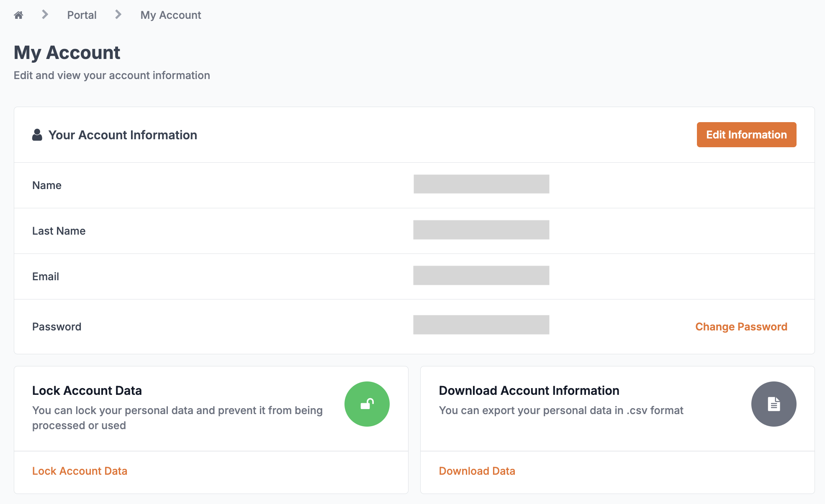The height and width of the screenshot is (504, 825).
Task: Click the Your Account Information heading
Action: 123,135
